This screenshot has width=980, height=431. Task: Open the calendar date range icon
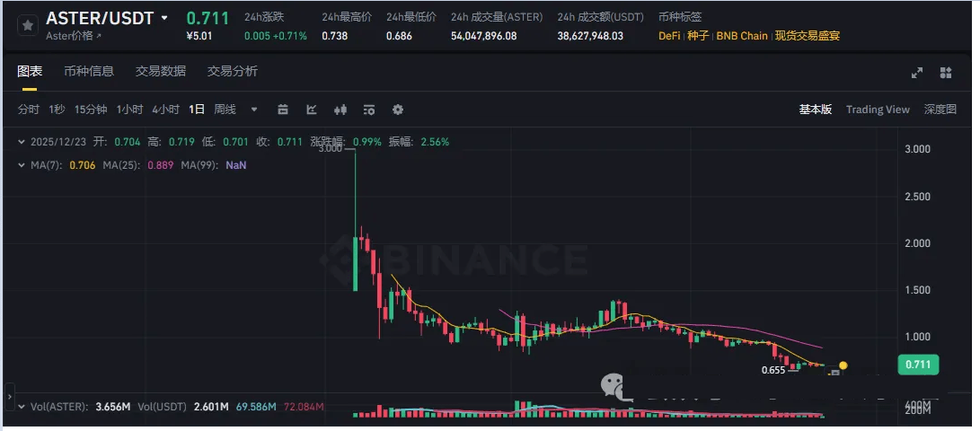coord(283,110)
